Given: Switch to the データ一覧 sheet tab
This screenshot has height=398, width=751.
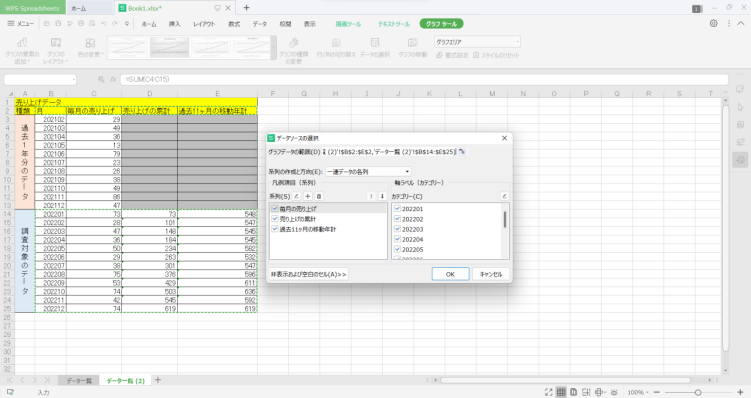Looking at the screenshot, I should pos(79,380).
